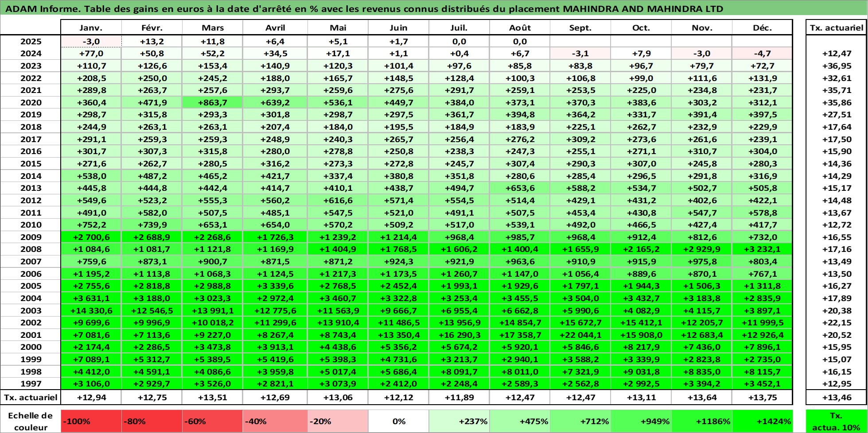Click the -20% pale pink scale swatch

[x=338, y=421]
